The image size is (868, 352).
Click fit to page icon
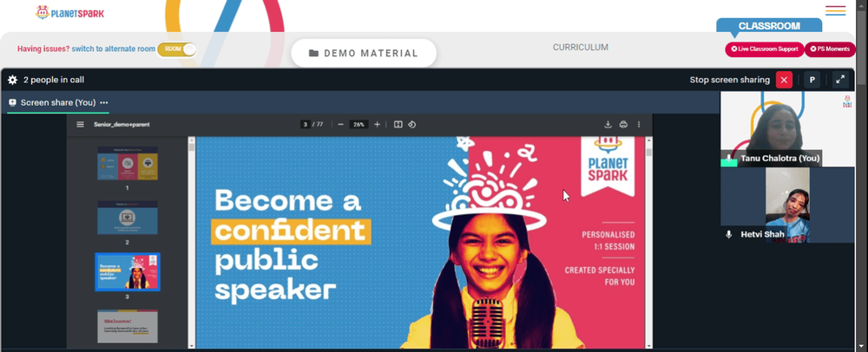(x=398, y=124)
